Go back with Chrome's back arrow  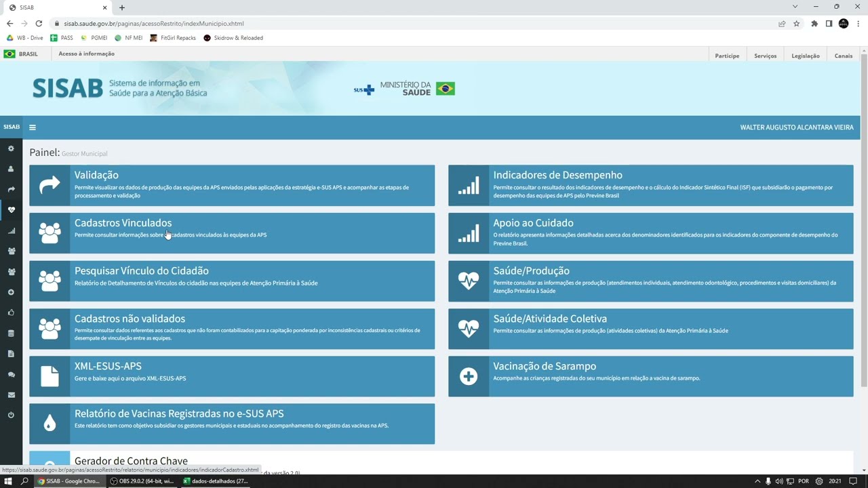tap(9, 23)
